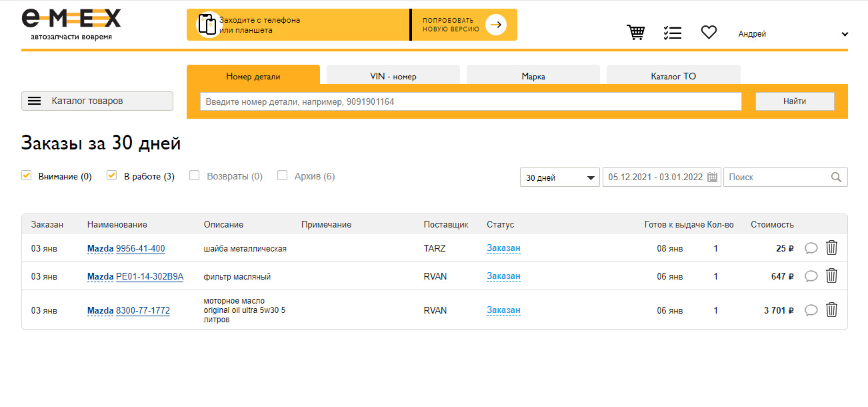Image resolution: width=868 pixels, height=407 pixels.
Task: Click the search magnifier icon
Action: coord(836,177)
